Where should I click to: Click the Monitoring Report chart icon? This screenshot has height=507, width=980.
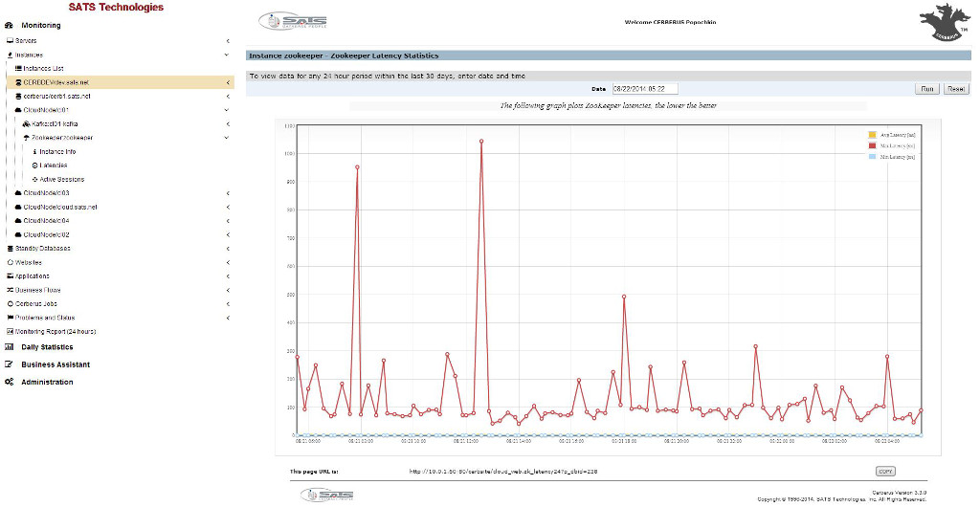(x=10, y=332)
